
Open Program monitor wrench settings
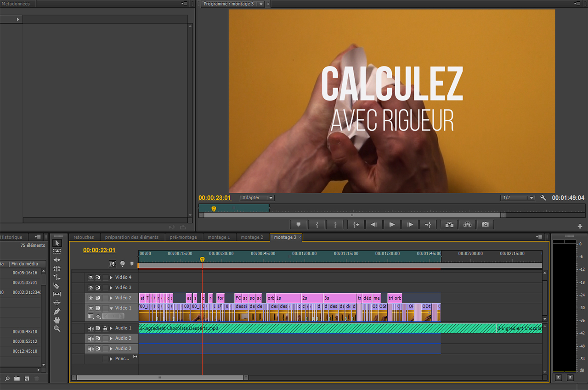point(543,198)
